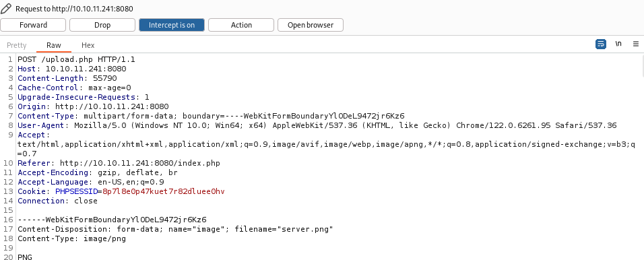Select the PHPSESSID cookie value

(x=164, y=192)
